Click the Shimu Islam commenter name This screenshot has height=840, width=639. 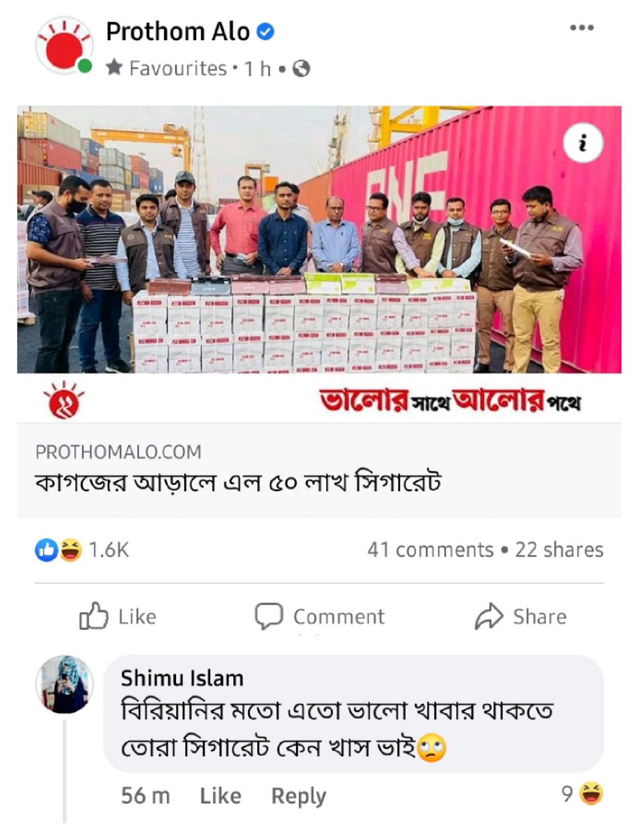tap(182, 678)
